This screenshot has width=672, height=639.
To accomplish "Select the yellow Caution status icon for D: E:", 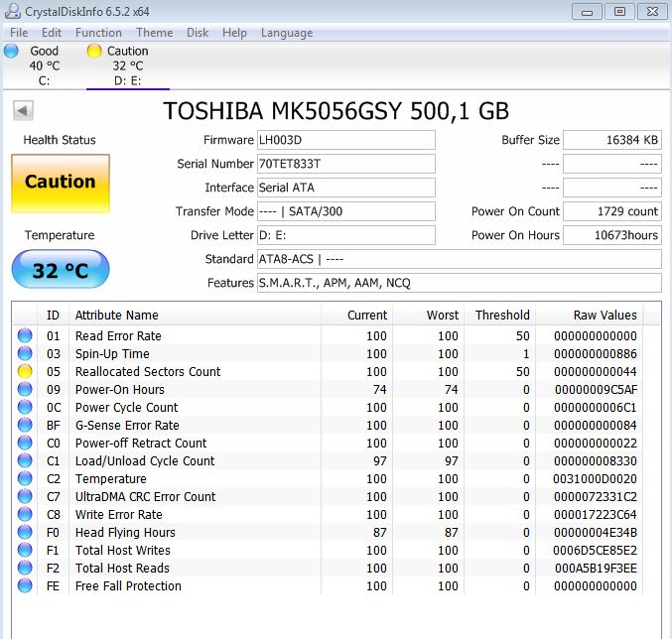I will click(94, 51).
